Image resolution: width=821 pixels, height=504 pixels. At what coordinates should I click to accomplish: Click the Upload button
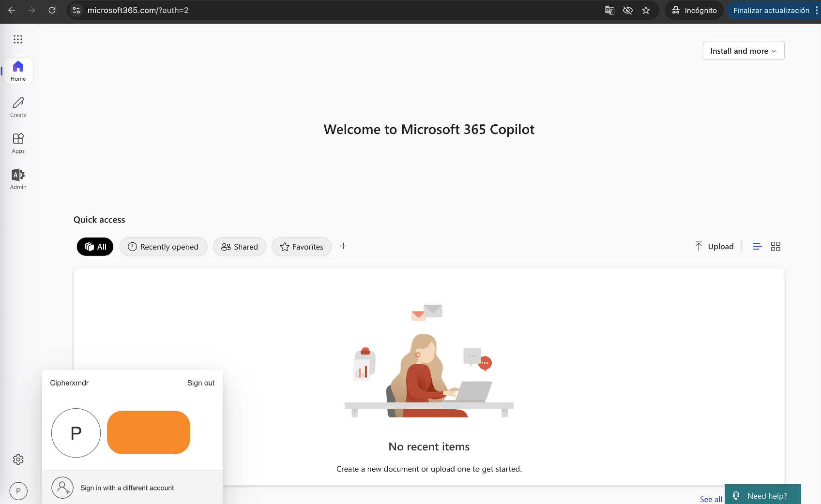pos(715,246)
